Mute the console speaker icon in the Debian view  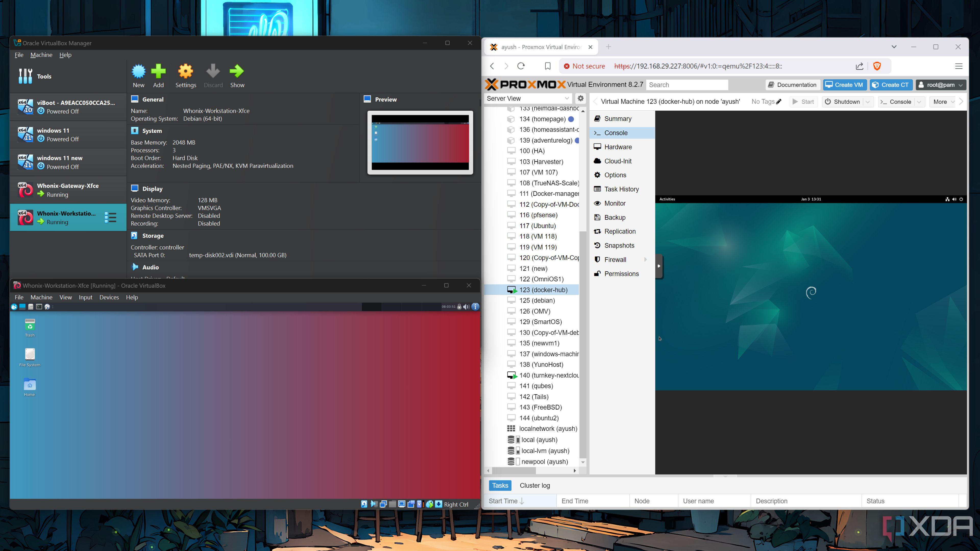(x=954, y=199)
